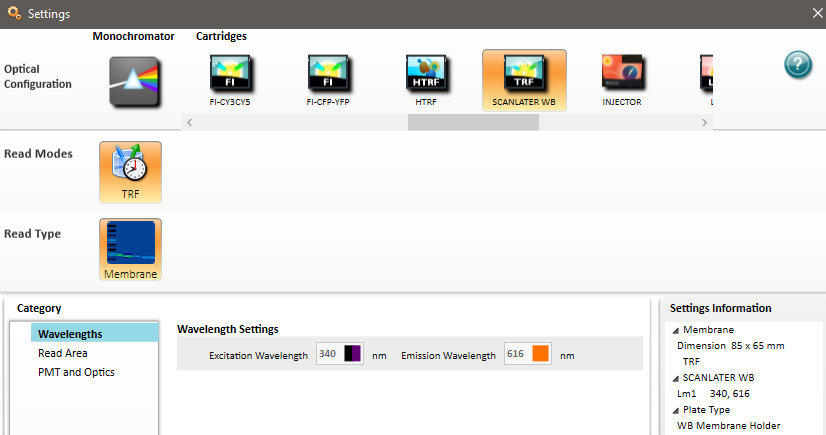The height and width of the screenshot is (435, 826).
Task: Click the orange emission color swatch
Action: point(540,353)
